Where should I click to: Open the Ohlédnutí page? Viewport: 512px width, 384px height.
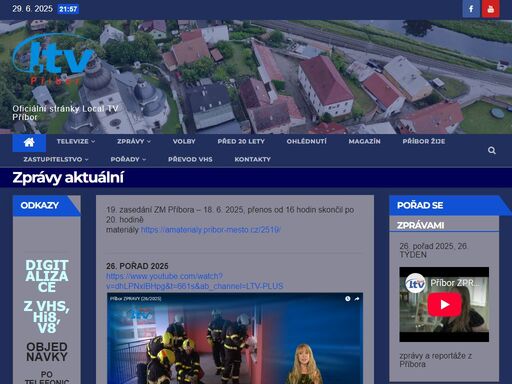pos(307,141)
